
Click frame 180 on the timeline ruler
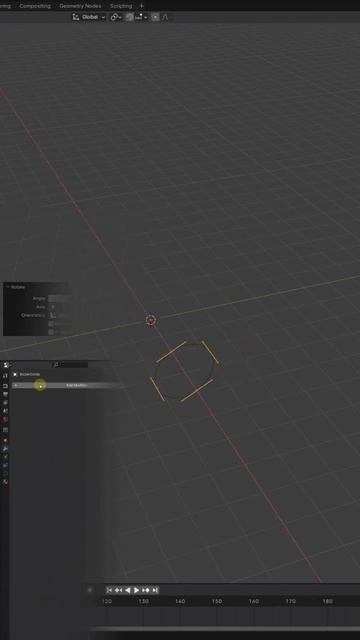pyautogui.click(x=327, y=601)
